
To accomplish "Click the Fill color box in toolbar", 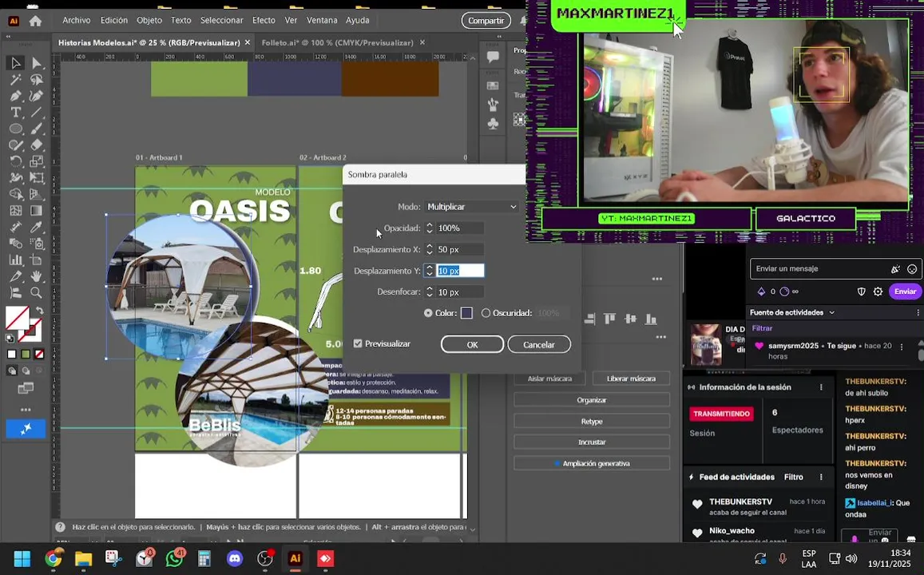I will (18, 319).
